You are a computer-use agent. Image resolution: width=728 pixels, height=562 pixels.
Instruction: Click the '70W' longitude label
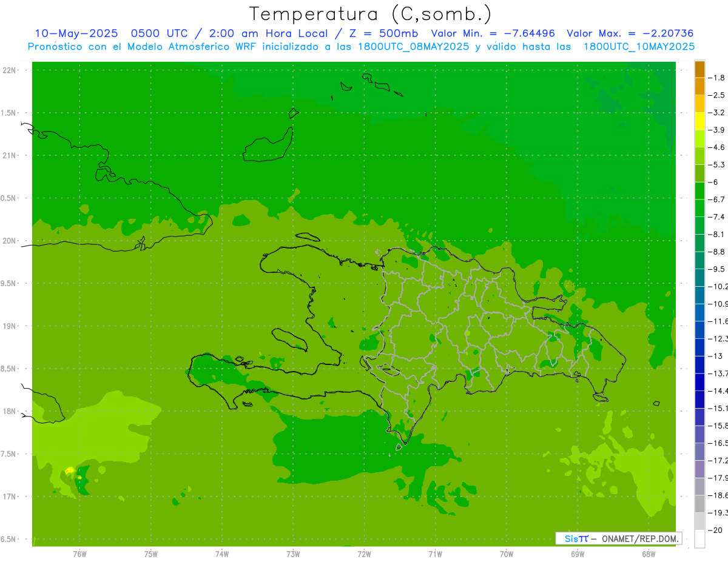pos(507,555)
